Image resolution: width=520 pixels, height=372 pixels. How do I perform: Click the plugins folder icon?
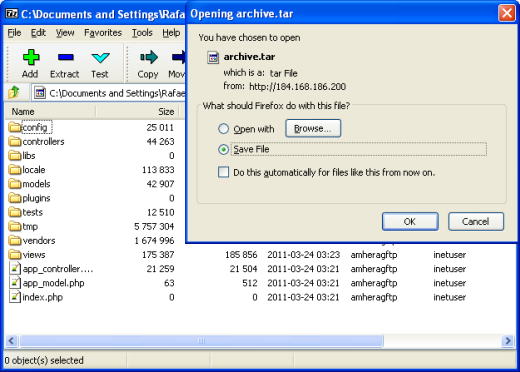(x=15, y=198)
